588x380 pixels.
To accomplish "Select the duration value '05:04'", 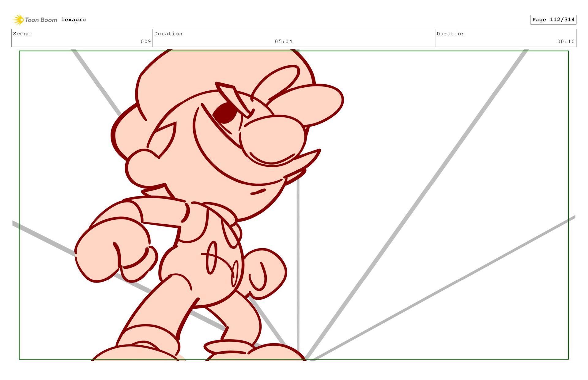I will pos(283,41).
